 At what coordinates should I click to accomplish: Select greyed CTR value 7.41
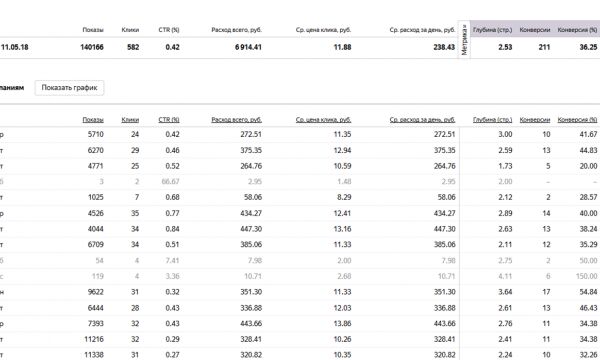[x=172, y=261]
